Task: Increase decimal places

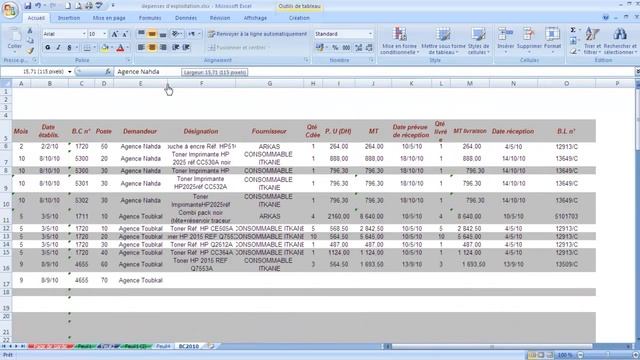Action: coord(358,48)
